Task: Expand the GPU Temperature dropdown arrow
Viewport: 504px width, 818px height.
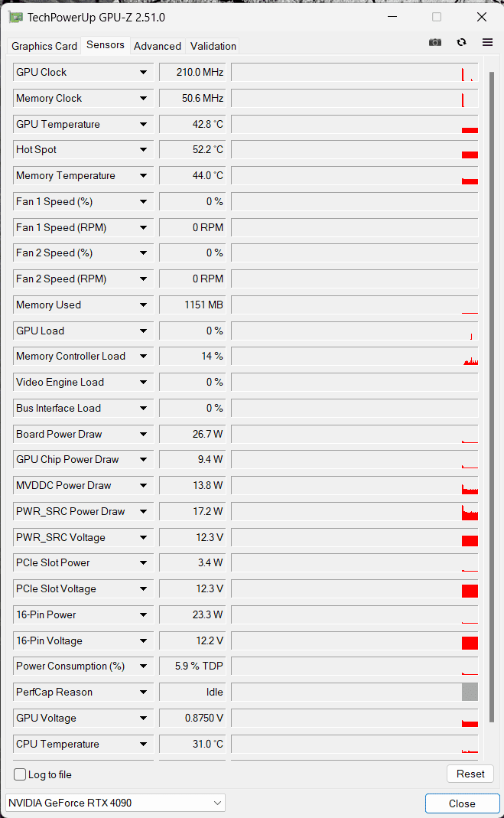Action: coord(143,125)
